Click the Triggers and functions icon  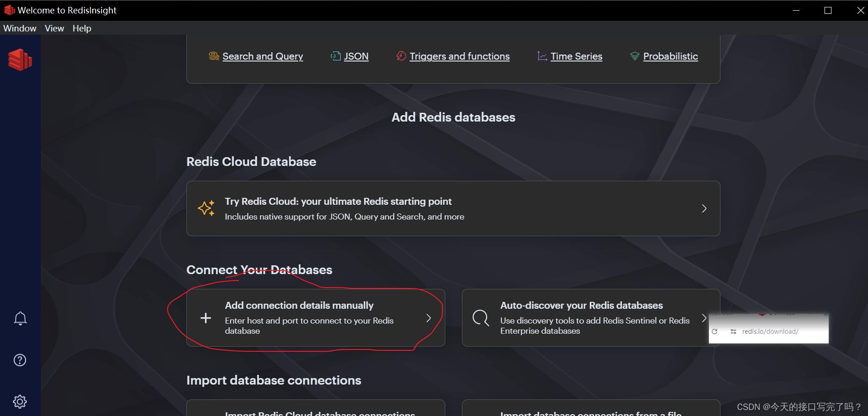click(401, 56)
